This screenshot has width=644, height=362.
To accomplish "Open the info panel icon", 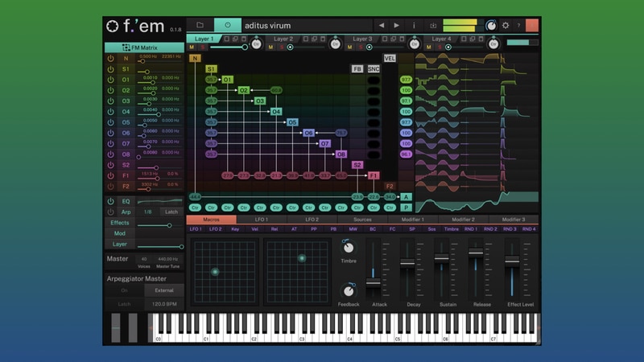I will pos(414,25).
